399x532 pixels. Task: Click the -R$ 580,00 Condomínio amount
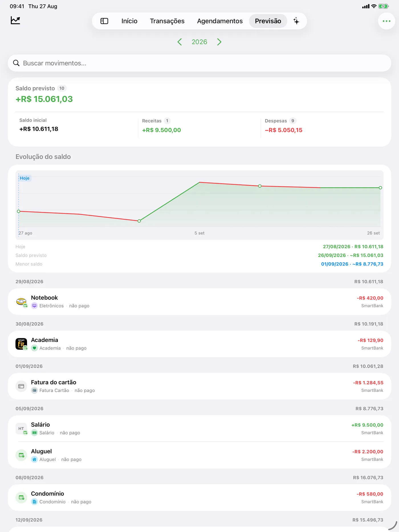[370, 494]
